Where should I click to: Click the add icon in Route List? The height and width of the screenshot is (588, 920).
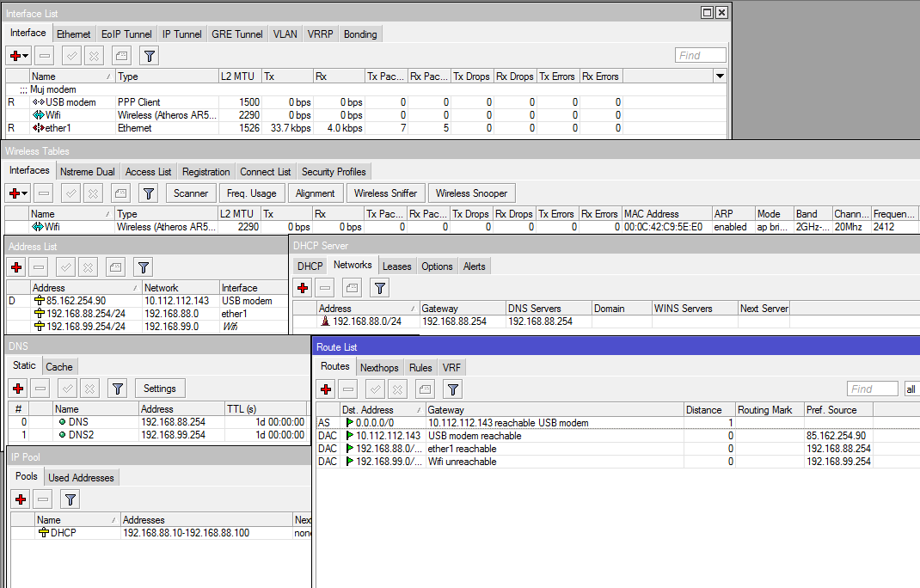click(326, 389)
